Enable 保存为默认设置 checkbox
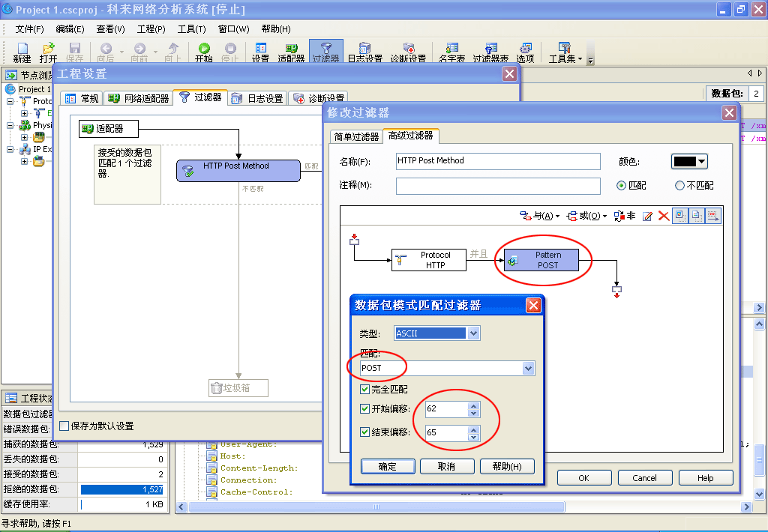Viewport: 768px width, 532px height. 64,426
